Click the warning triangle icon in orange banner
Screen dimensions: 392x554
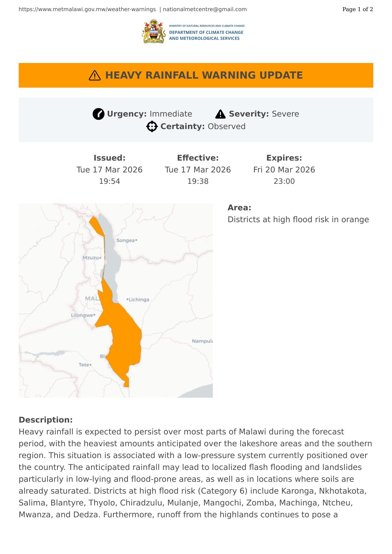[95, 76]
